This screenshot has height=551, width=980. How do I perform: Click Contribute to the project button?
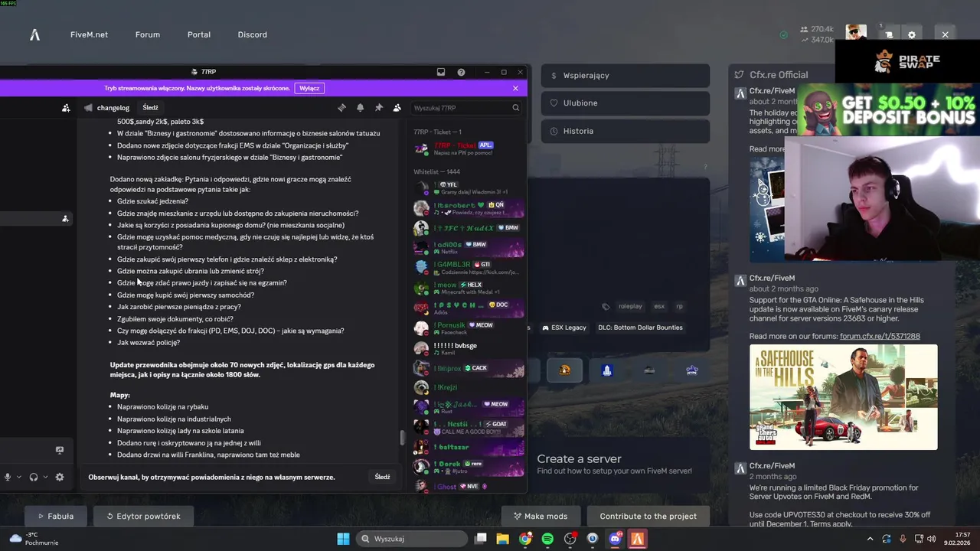pyautogui.click(x=648, y=516)
